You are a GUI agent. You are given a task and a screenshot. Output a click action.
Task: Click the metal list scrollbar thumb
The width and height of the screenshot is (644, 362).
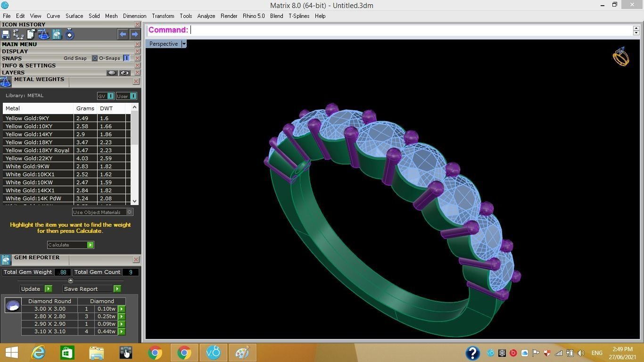coord(135,128)
